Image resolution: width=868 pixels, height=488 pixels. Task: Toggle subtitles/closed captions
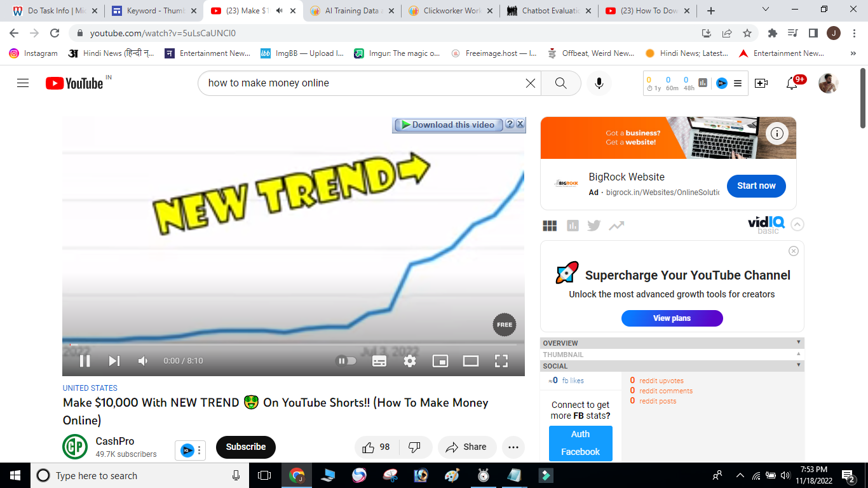[379, 361]
